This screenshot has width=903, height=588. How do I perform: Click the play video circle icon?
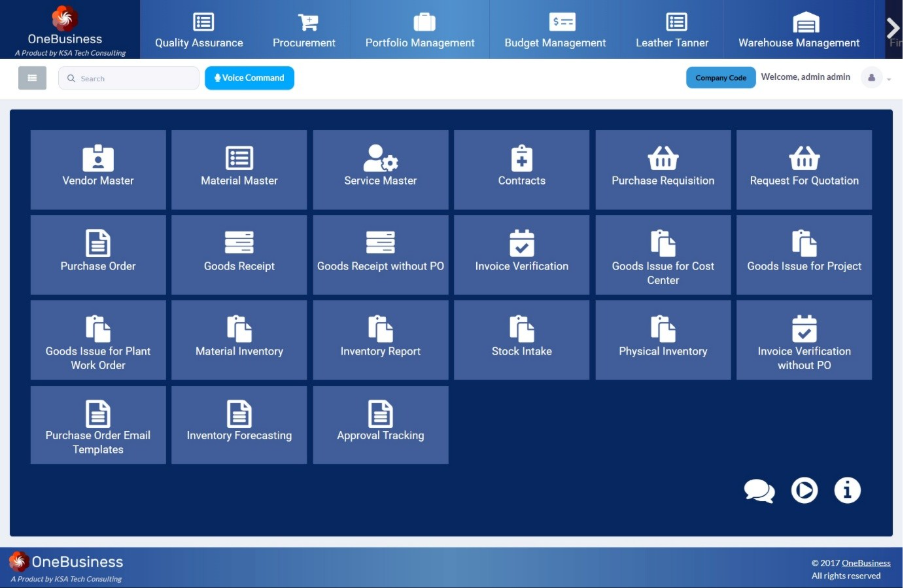pyautogui.click(x=804, y=491)
